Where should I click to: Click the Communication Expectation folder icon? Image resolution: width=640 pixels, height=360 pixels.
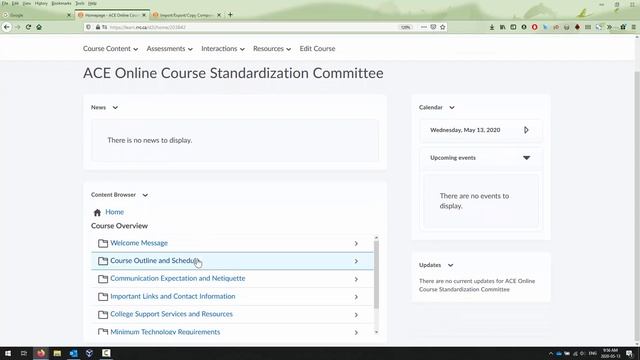tap(103, 279)
